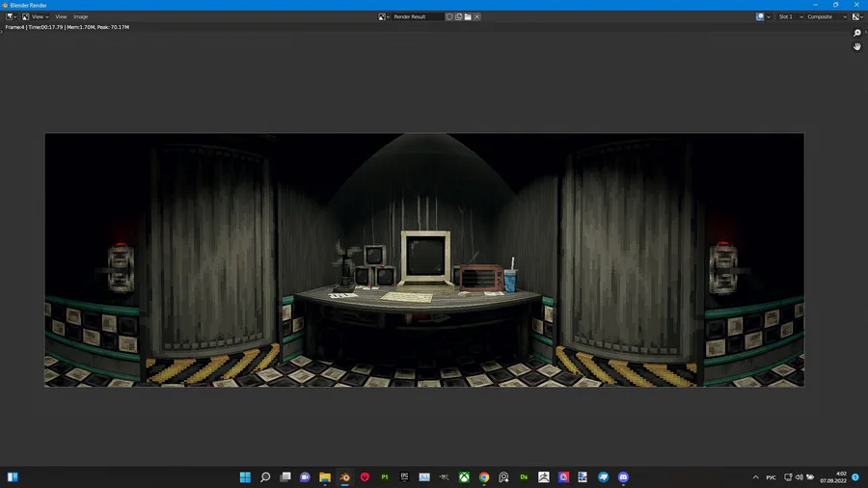This screenshot has height=488, width=868.
Task: Toggle fake user shield icon
Action: [449, 16]
